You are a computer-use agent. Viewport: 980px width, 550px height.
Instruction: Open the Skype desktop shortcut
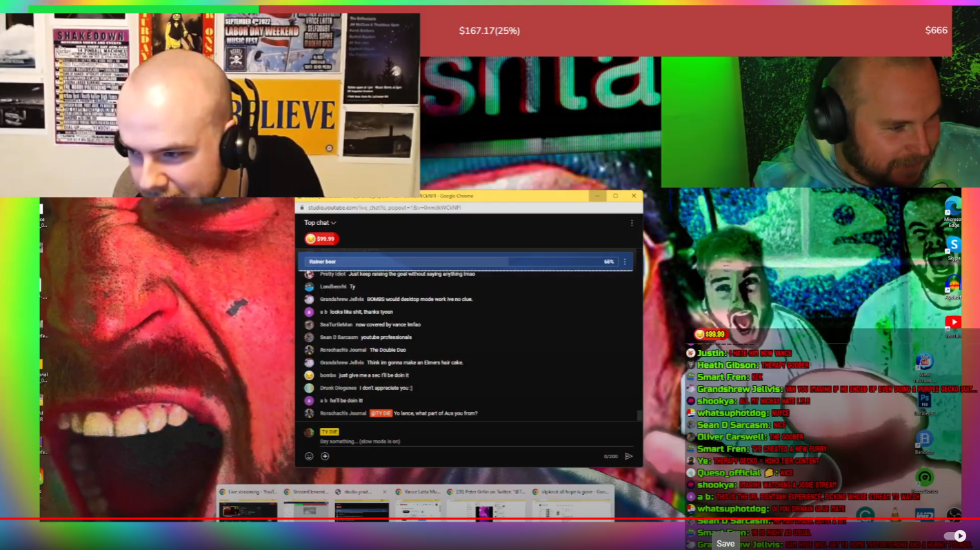tap(953, 248)
